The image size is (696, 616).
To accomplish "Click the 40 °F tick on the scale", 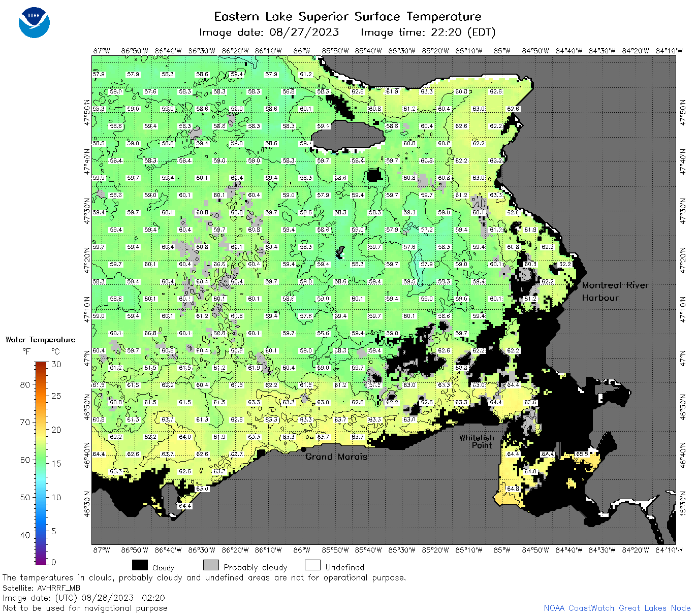I will click(x=25, y=535).
